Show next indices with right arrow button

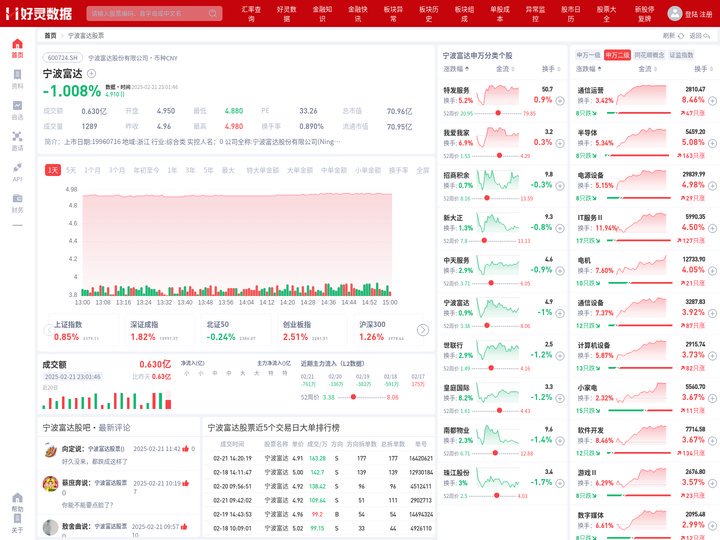tap(423, 330)
